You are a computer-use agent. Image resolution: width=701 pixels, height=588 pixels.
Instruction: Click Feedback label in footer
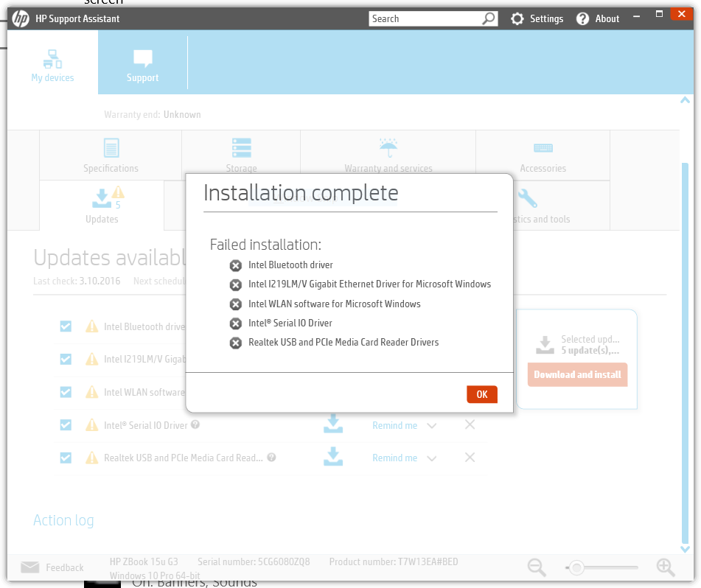click(65, 567)
